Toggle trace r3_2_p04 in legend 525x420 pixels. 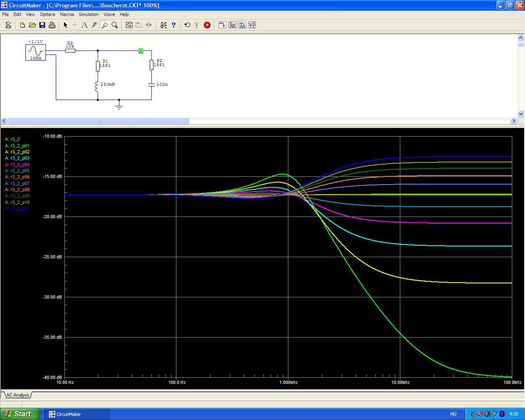point(17,164)
